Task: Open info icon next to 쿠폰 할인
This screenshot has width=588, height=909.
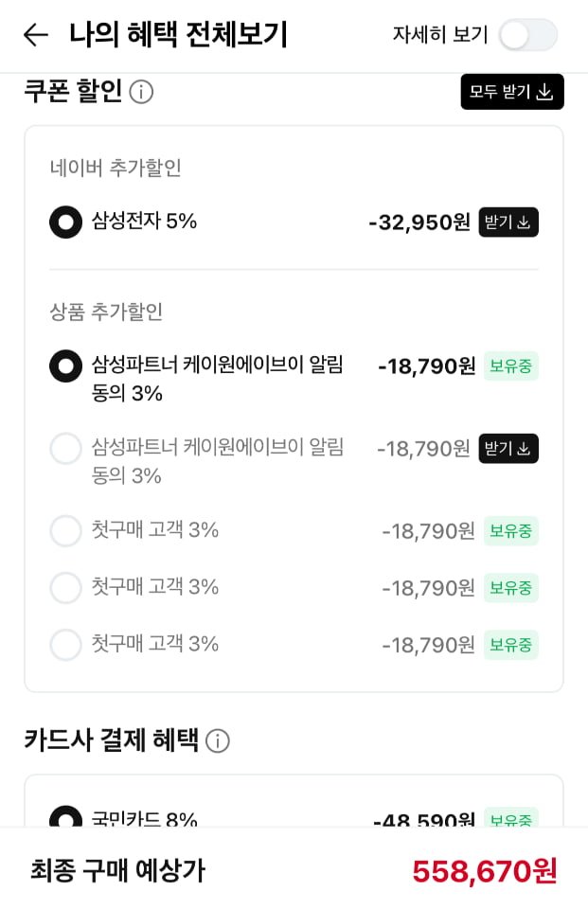Action: click(141, 92)
